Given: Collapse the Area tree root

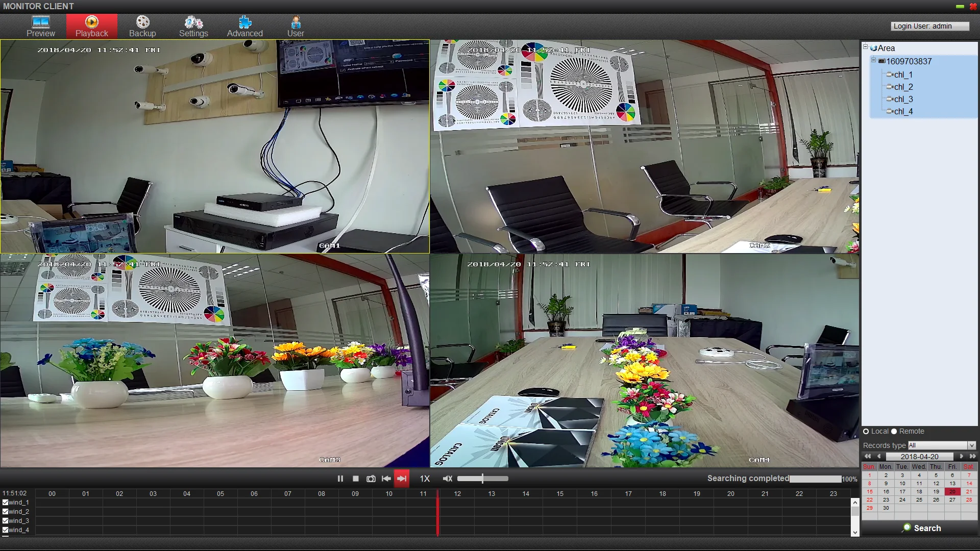Looking at the screenshot, I should click(866, 47).
